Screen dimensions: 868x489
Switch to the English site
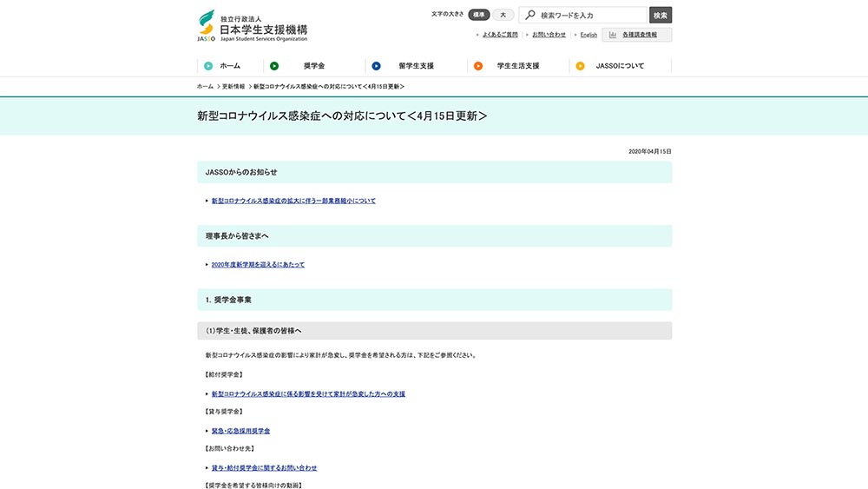(x=589, y=35)
